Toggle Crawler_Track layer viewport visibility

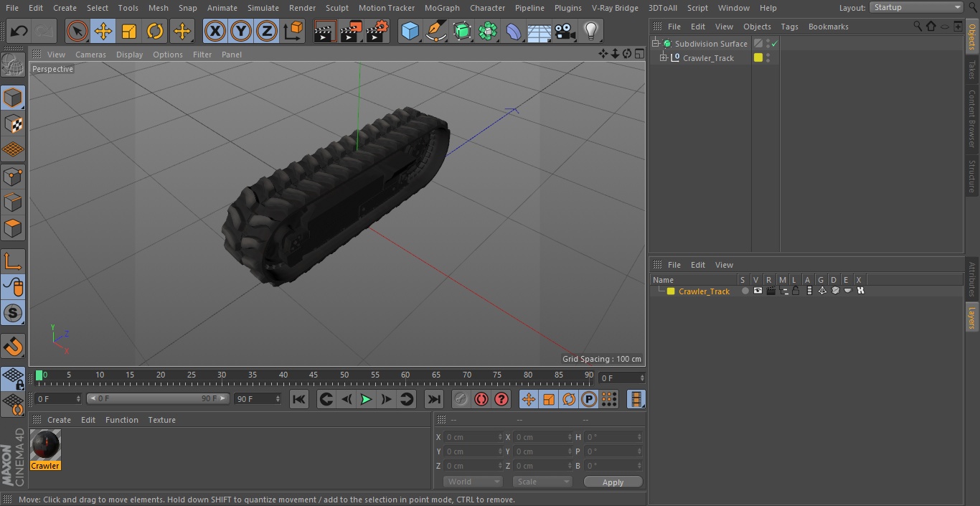pyautogui.click(x=758, y=291)
